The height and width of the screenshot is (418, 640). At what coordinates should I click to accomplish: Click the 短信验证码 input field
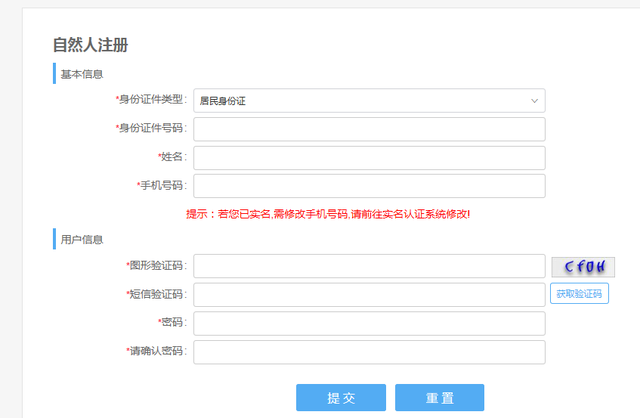coord(369,295)
